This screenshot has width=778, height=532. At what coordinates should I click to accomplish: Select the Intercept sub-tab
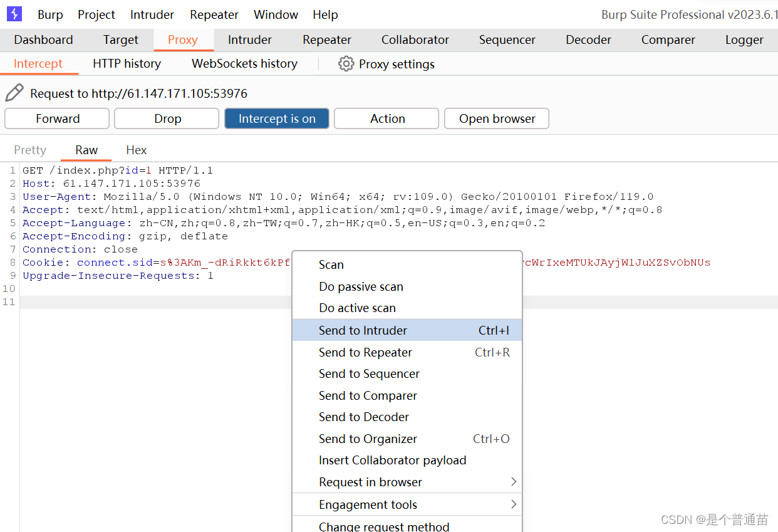pos(38,63)
